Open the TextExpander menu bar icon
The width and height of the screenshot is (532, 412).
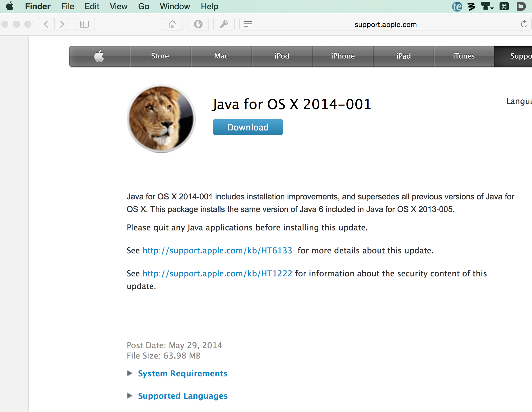457,6
